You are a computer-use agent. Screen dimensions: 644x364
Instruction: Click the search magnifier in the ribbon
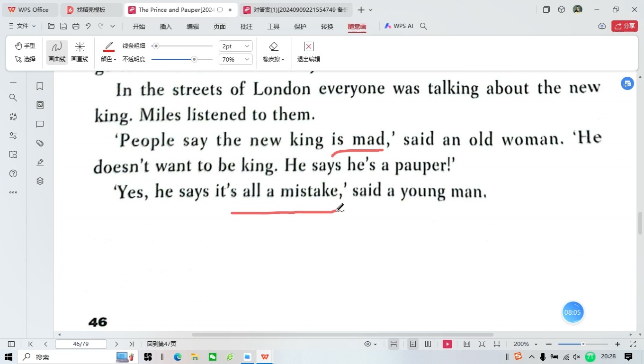(x=424, y=26)
